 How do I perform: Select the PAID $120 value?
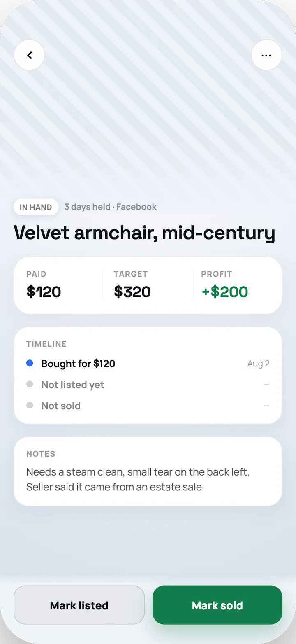[x=44, y=292]
